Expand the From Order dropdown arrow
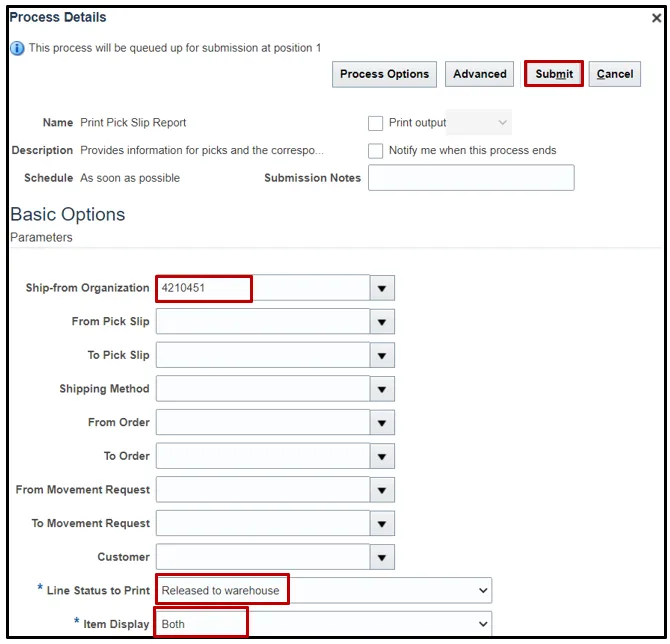The height and width of the screenshot is (644, 670). (382, 423)
